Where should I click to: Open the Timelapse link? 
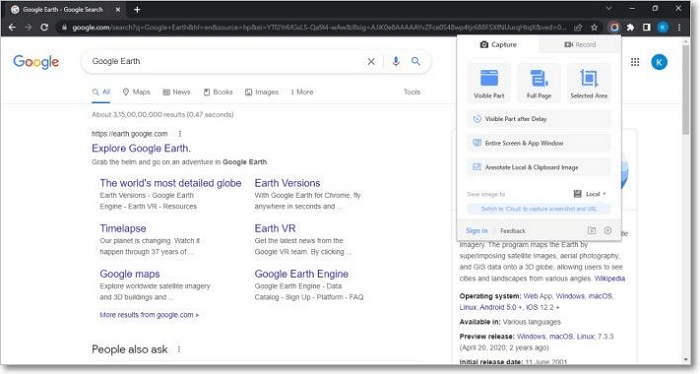coord(123,228)
